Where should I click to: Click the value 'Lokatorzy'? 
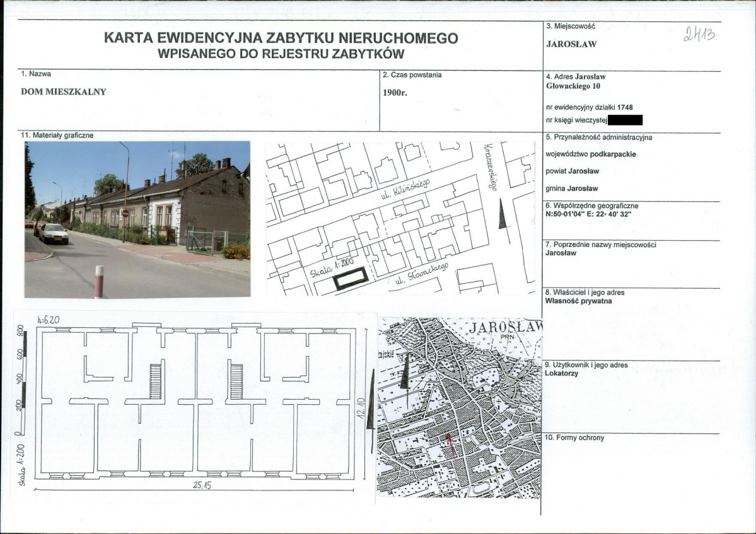pyautogui.click(x=561, y=373)
